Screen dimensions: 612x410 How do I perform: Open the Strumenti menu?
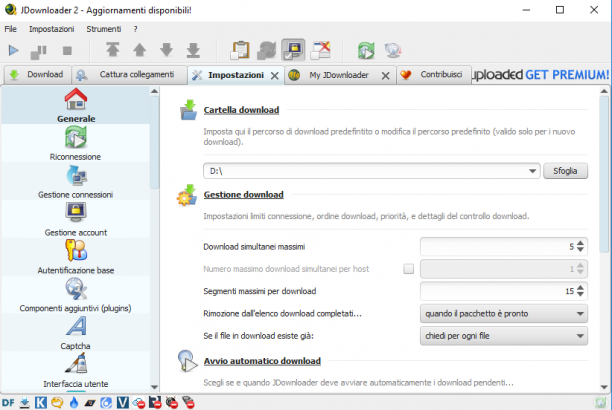[x=104, y=29]
